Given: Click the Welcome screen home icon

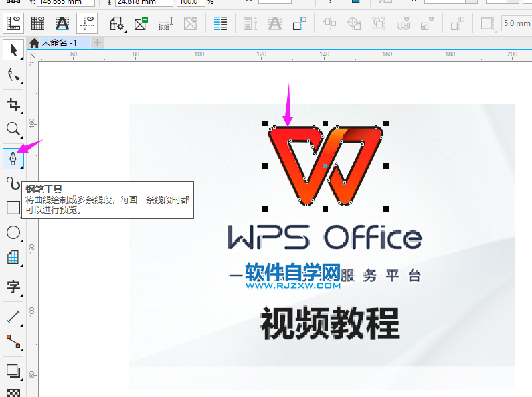Looking at the screenshot, I should click(x=34, y=42).
